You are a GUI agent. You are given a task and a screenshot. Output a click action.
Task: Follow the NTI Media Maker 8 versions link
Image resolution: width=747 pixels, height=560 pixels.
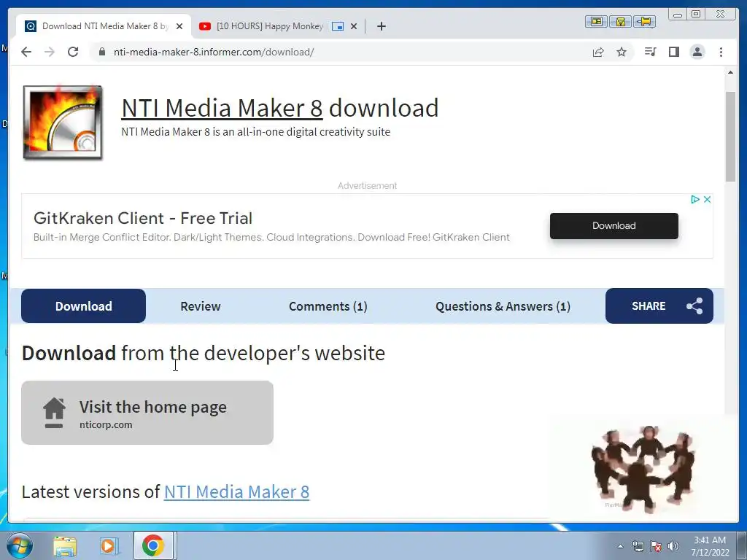pyautogui.click(x=237, y=491)
